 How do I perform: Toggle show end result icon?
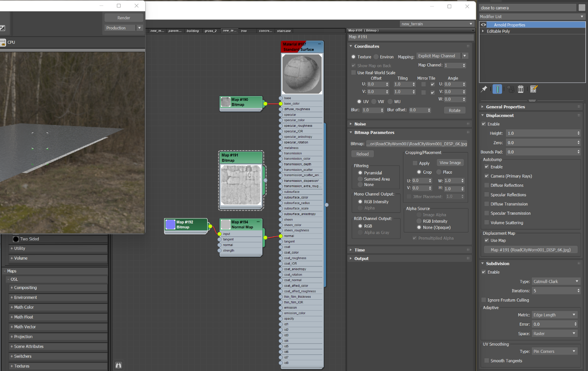(x=497, y=89)
